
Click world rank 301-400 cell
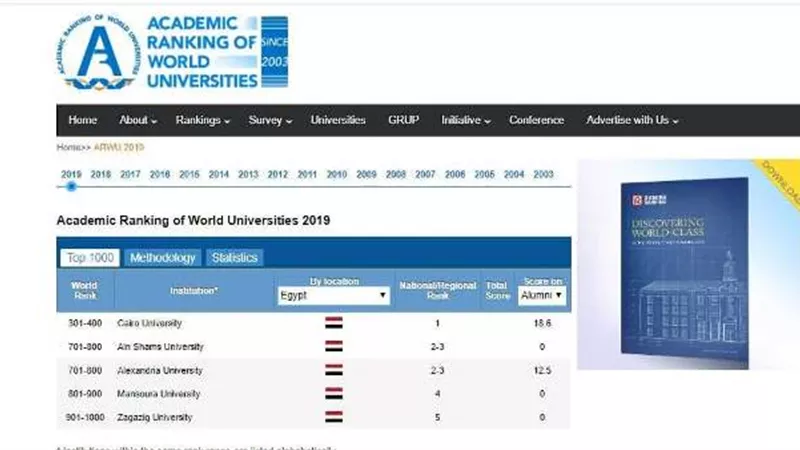85,323
